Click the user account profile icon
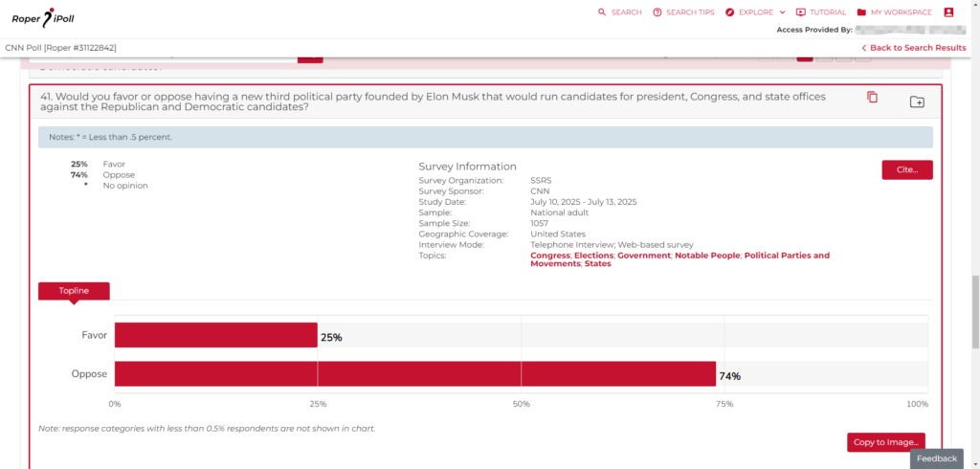Viewport: 980px width, 469px height. [x=948, y=12]
